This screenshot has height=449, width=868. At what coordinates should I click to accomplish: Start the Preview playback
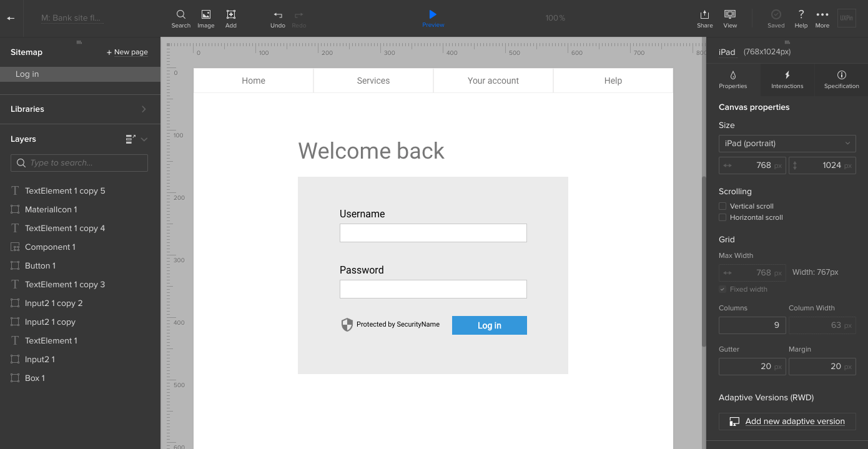433,19
